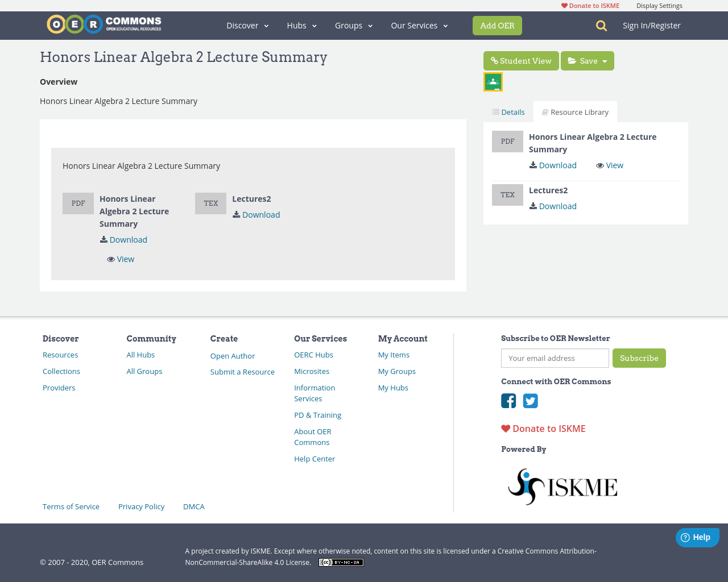This screenshot has width=728, height=582.
Task: Click the TEX file icon for Lectures2
Action: click(210, 203)
